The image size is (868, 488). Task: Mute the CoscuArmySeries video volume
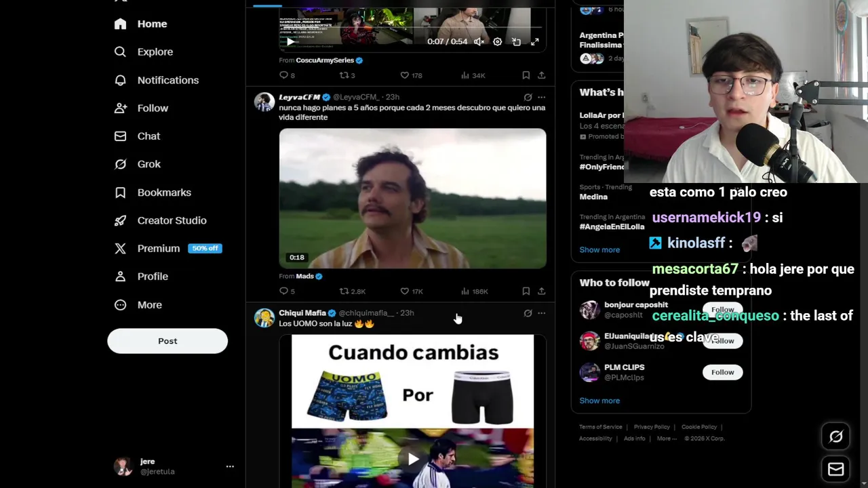coord(479,42)
